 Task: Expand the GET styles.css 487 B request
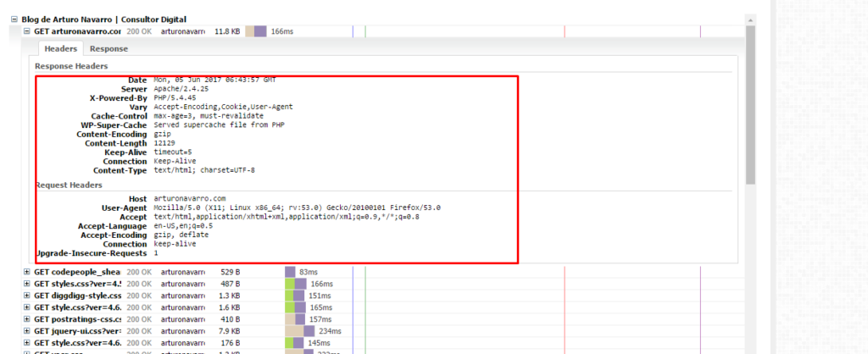26,284
